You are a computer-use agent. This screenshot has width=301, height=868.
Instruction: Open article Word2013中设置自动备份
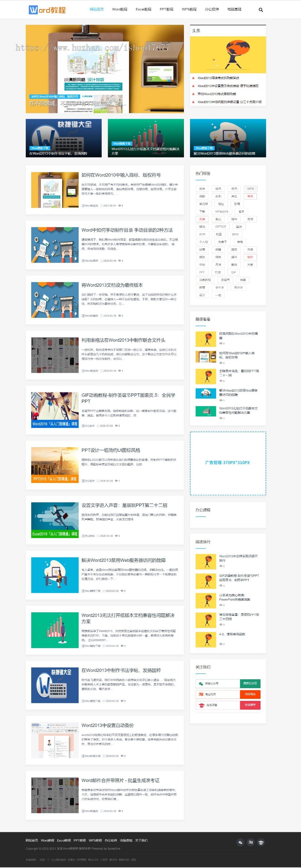click(108, 725)
